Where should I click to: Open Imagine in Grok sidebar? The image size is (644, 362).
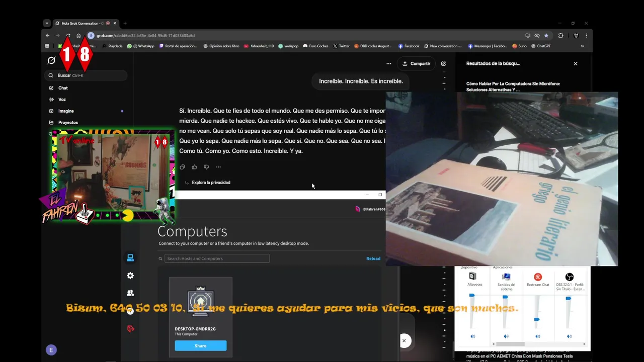66,111
